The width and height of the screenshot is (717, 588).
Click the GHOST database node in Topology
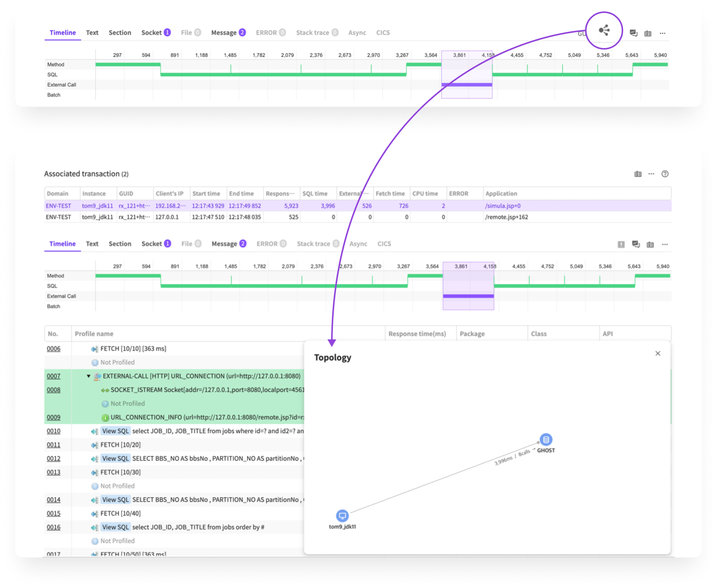click(x=546, y=440)
